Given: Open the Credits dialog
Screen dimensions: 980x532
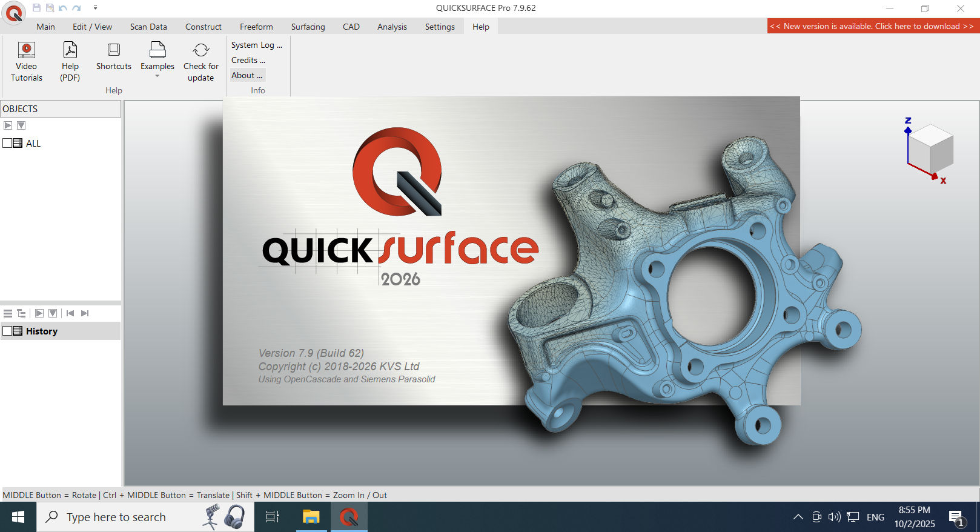Looking at the screenshot, I should 248,60.
